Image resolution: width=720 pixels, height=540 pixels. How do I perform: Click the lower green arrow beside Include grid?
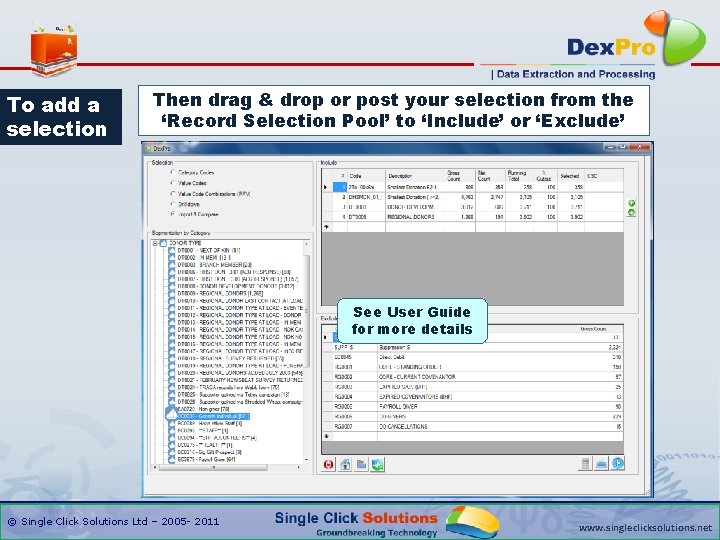(x=632, y=212)
